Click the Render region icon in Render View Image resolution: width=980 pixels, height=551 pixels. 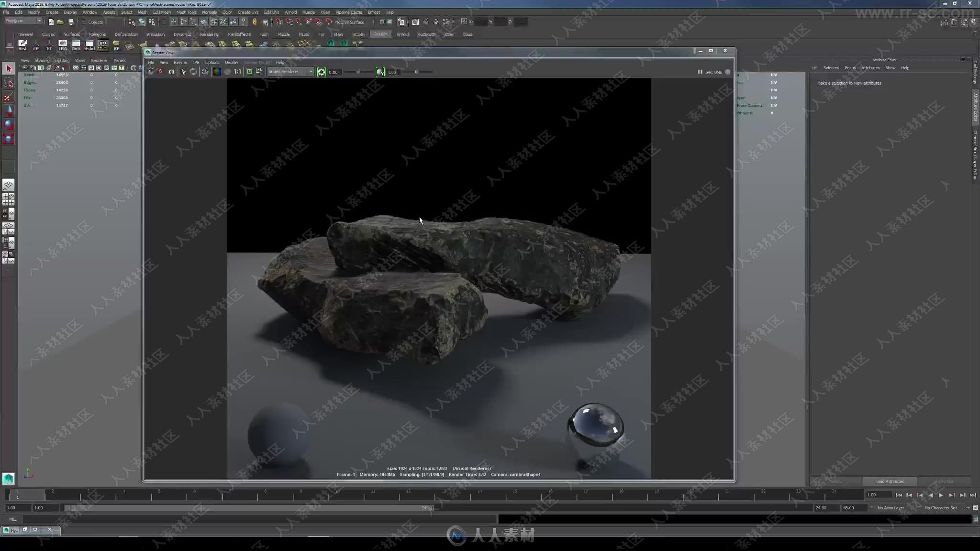(161, 72)
